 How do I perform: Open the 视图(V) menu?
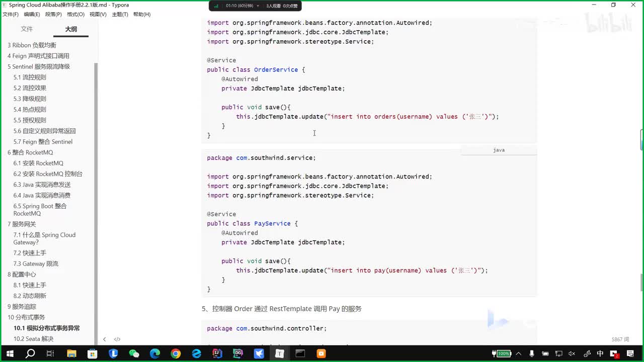click(98, 15)
